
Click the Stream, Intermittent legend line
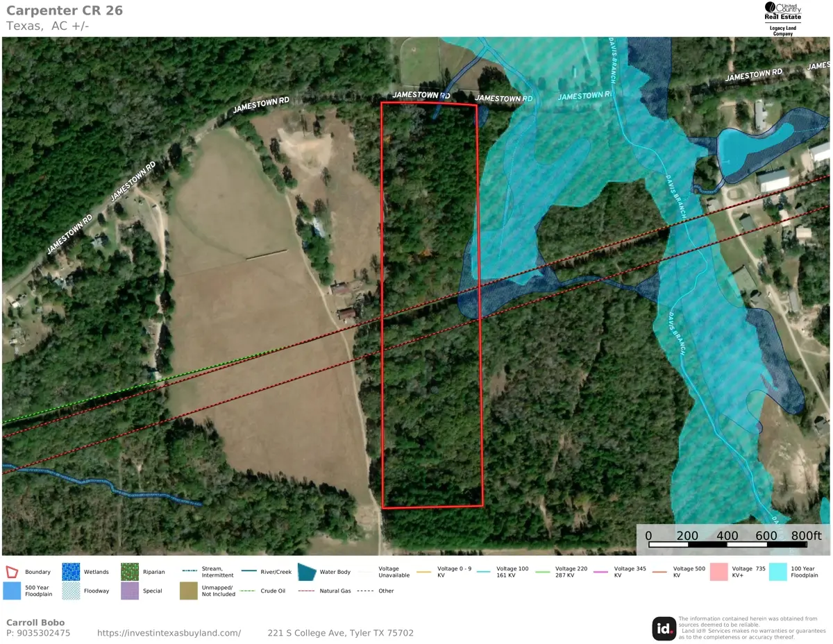pos(189,572)
